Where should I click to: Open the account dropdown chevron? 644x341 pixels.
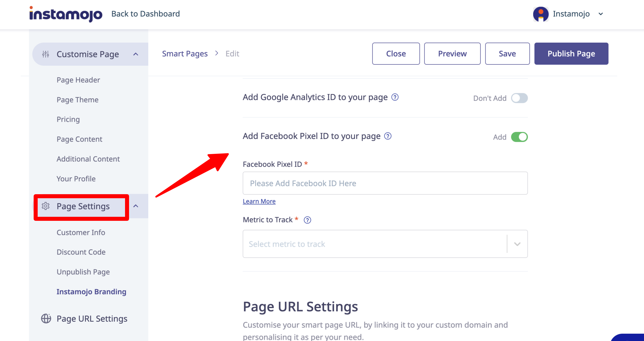point(601,14)
